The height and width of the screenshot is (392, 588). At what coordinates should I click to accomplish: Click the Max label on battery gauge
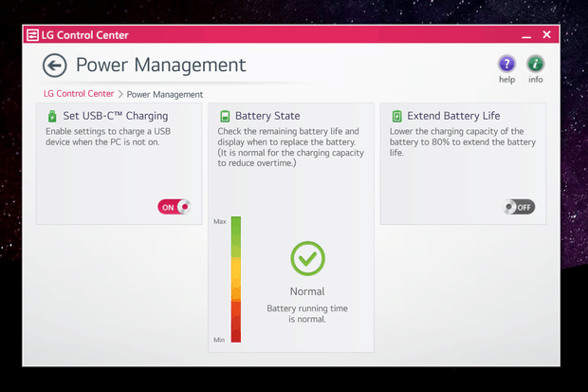220,221
